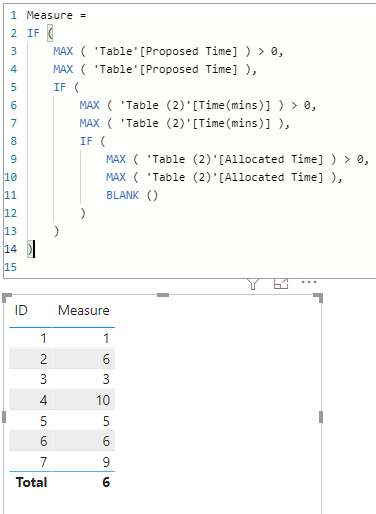Click the left-middle handle of the visual
This screenshot has width=376, height=514.
(4, 417)
